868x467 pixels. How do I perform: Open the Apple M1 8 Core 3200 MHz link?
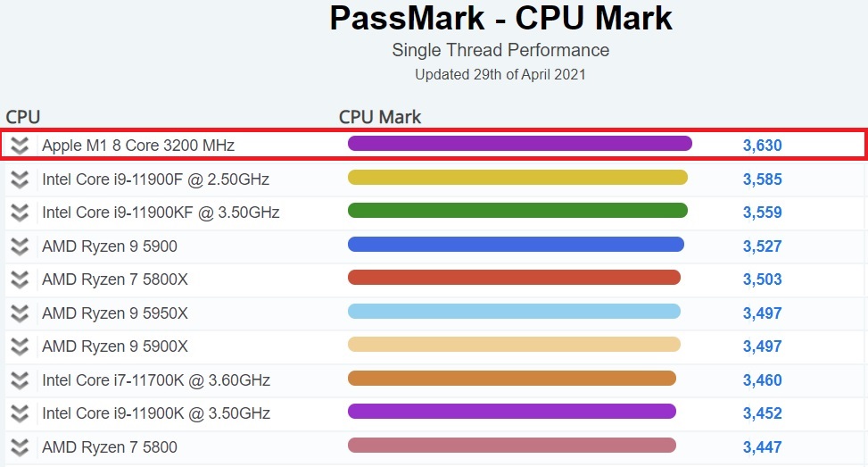coord(138,145)
